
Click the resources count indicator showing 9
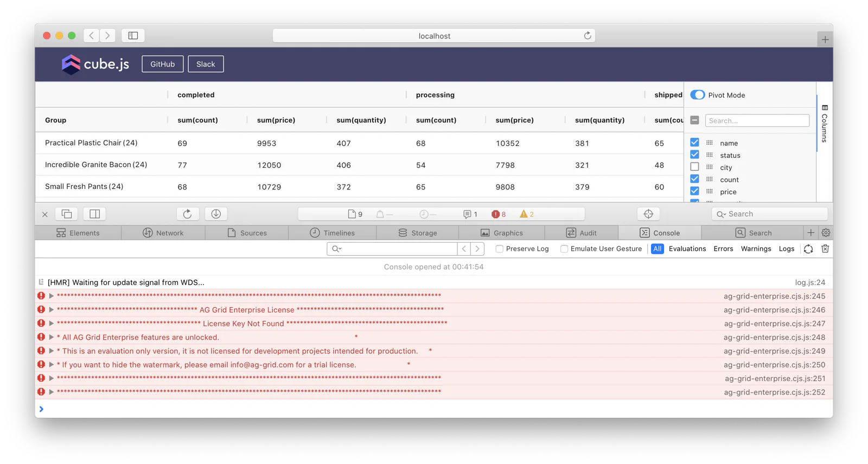[355, 214]
